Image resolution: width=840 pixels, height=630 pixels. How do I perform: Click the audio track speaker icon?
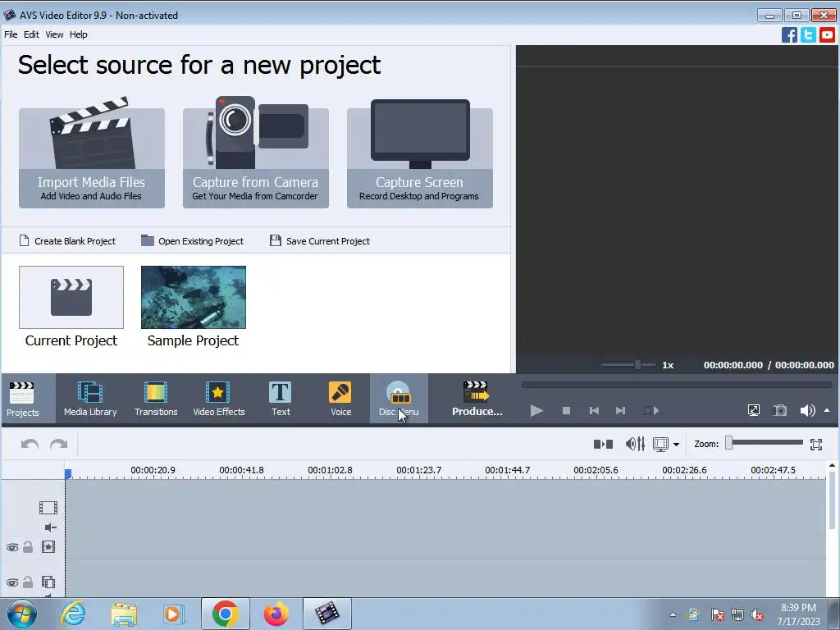[50, 527]
